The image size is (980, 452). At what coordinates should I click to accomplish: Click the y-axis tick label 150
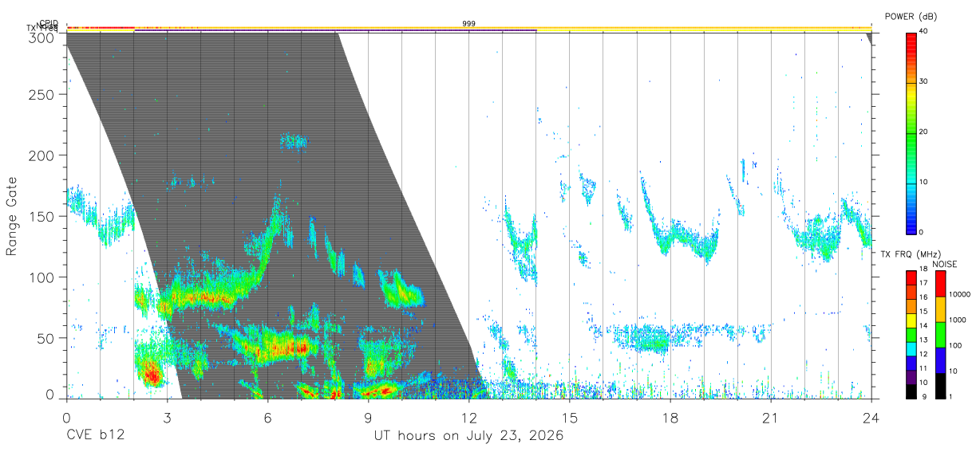(x=41, y=216)
